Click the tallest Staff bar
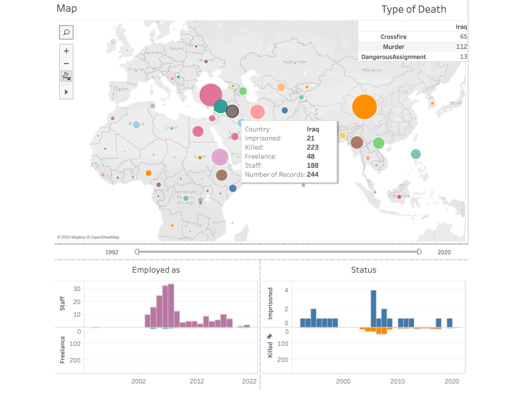The width and height of the screenshot is (532, 401). tap(171, 306)
